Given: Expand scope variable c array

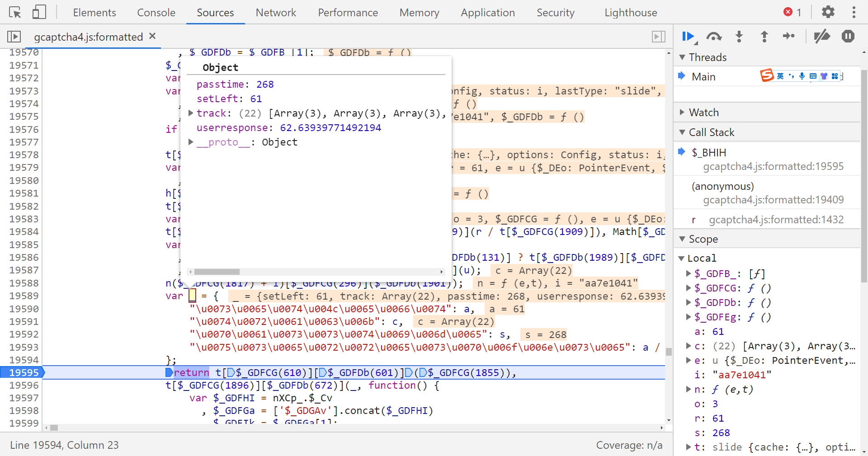Looking at the screenshot, I should point(689,346).
